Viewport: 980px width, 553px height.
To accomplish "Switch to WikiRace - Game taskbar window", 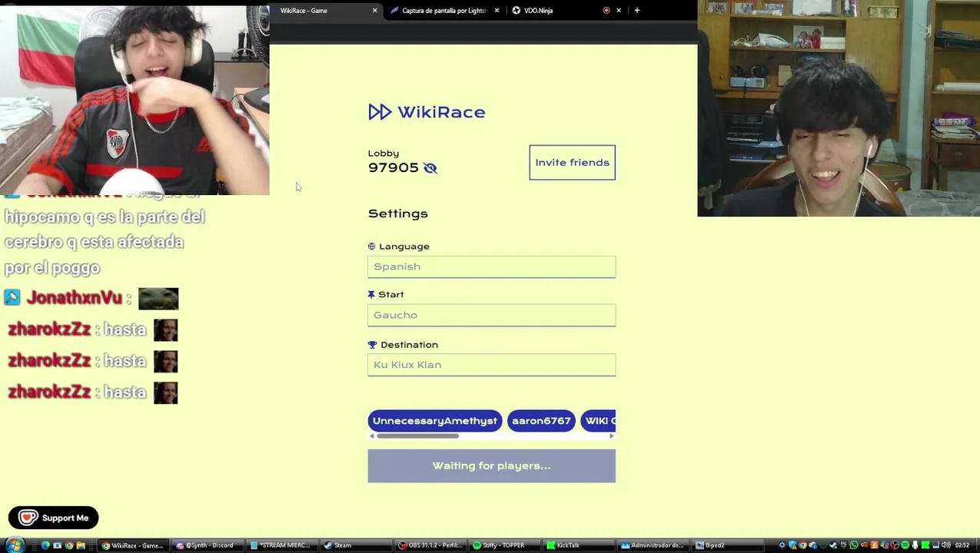I will click(x=134, y=545).
